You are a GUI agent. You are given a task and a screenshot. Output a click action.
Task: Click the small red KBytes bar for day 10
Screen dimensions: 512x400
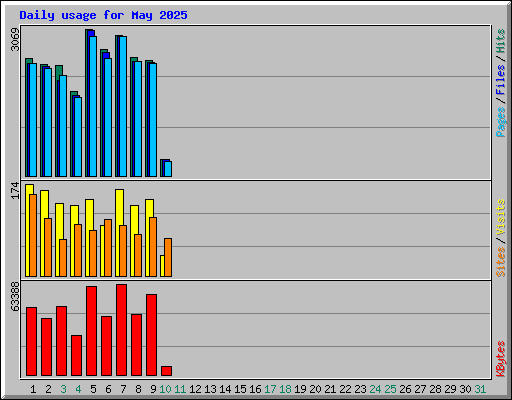point(167,371)
